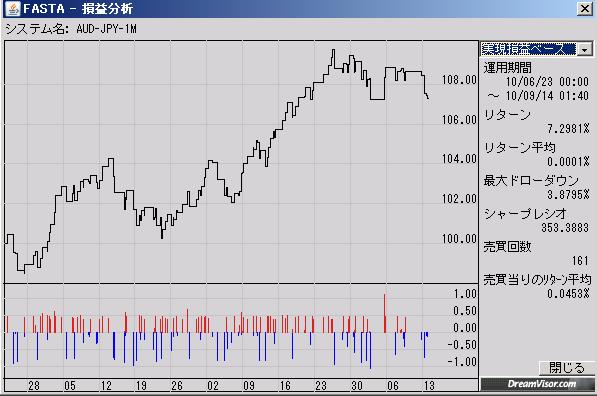Click the 売買当りのリターン平均 label
This screenshot has height=396, width=597.
click(x=537, y=280)
